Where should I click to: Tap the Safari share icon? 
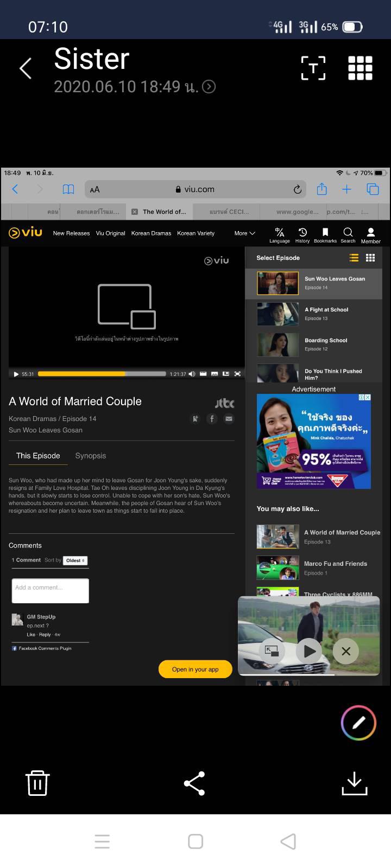coord(322,189)
